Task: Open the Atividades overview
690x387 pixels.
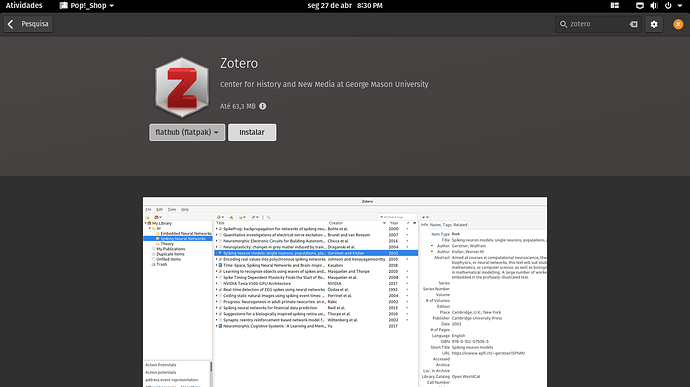Action: tap(24, 5)
